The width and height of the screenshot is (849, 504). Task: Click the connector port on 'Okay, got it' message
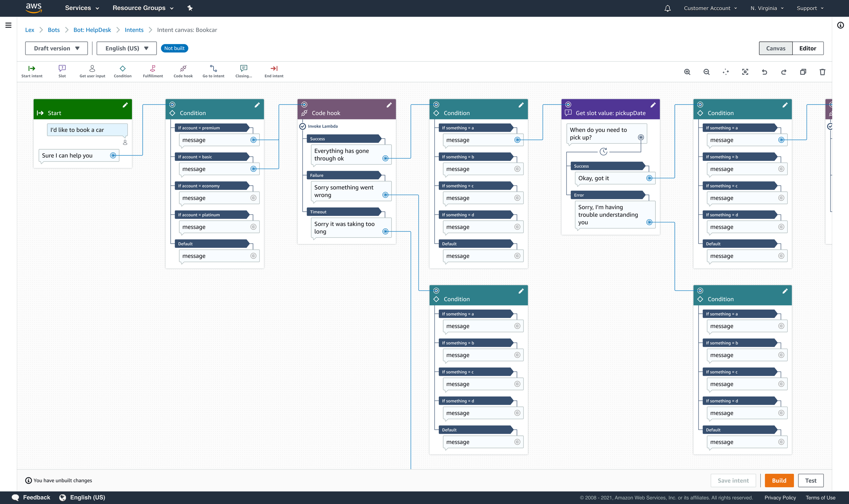pyautogui.click(x=649, y=178)
